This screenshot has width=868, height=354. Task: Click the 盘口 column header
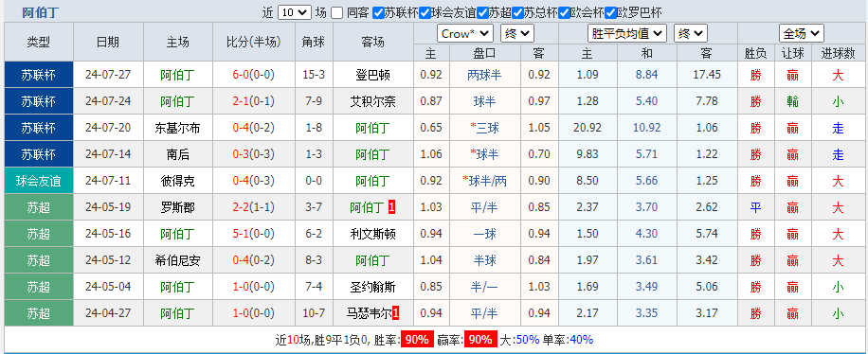click(x=485, y=53)
